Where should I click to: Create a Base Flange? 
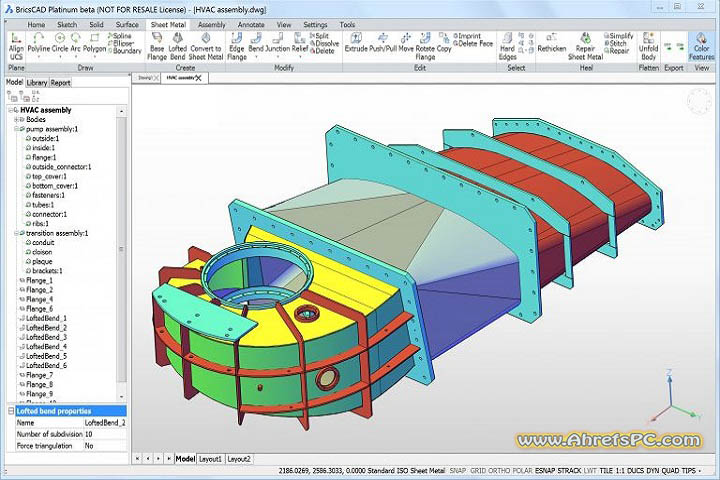click(157, 46)
